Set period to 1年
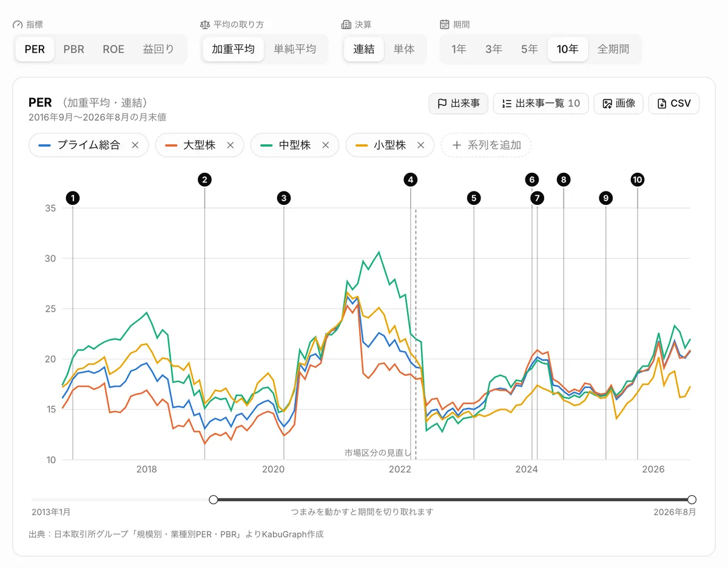Image resolution: width=728 pixels, height=568 pixels. click(x=459, y=49)
